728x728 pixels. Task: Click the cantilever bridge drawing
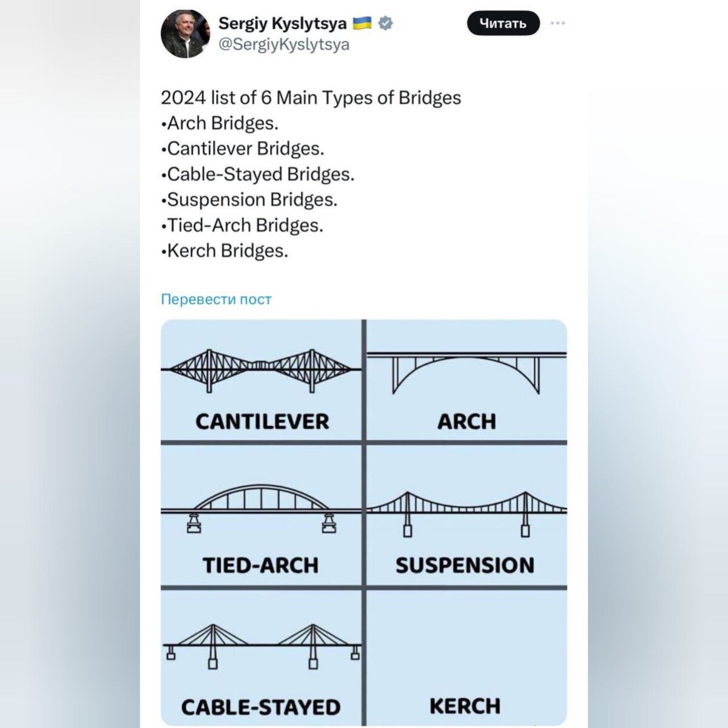pyautogui.click(x=261, y=369)
